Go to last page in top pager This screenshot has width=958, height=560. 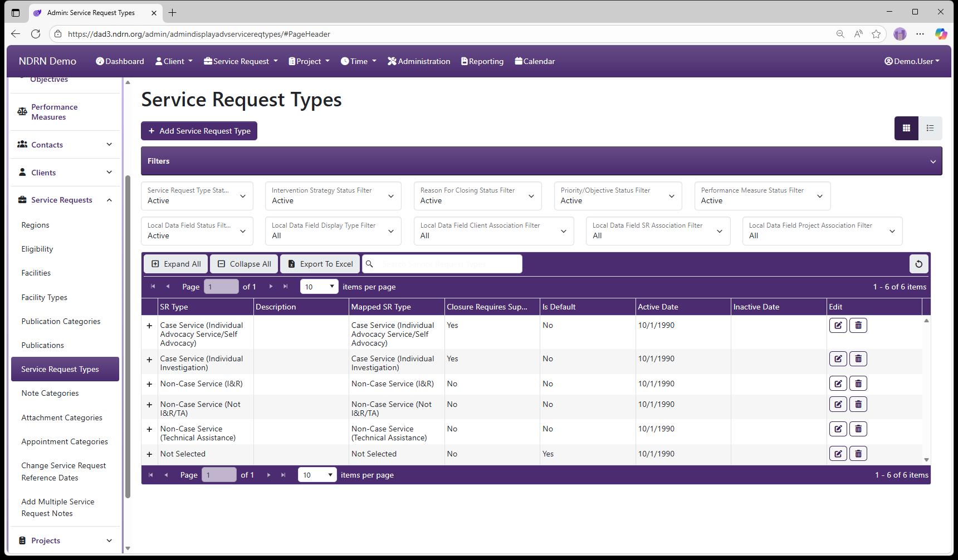click(x=285, y=287)
